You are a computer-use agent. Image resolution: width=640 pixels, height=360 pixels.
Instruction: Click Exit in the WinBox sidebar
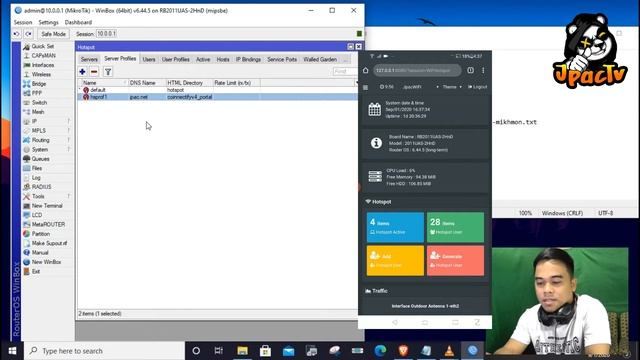click(x=36, y=271)
